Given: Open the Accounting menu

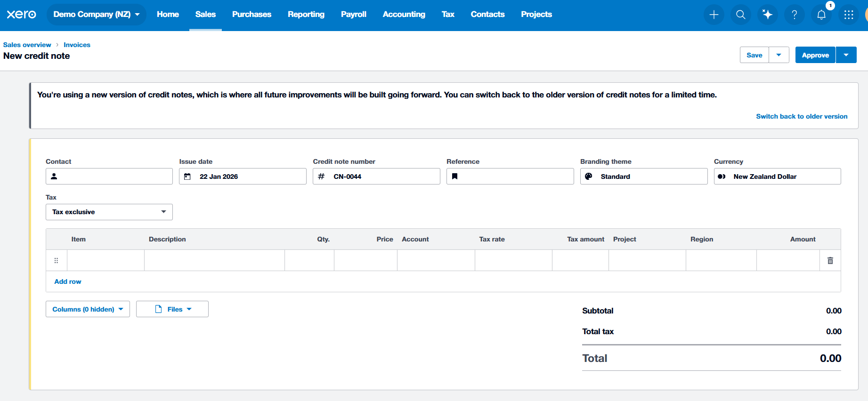Looking at the screenshot, I should click(x=404, y=14).
